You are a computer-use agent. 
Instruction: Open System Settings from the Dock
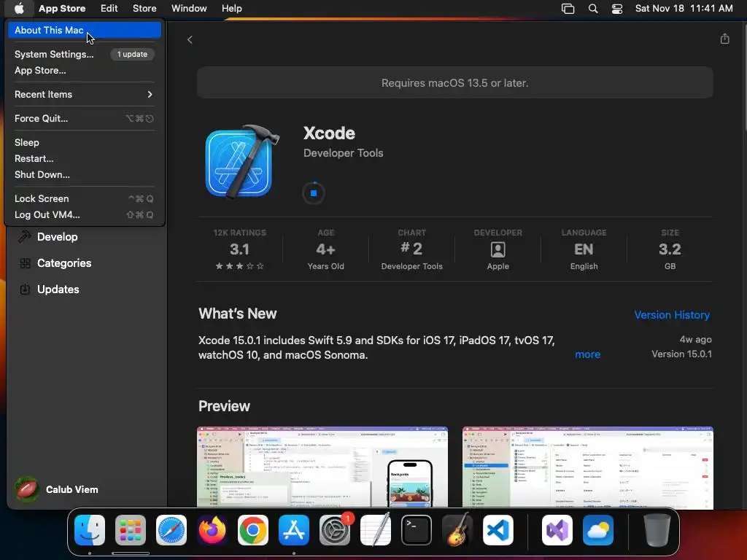click(334, 530)
